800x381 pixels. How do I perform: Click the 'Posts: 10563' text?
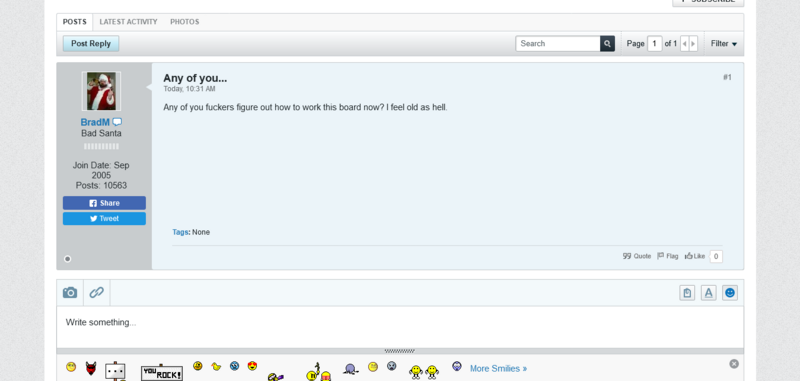click(x=101, y=186)
